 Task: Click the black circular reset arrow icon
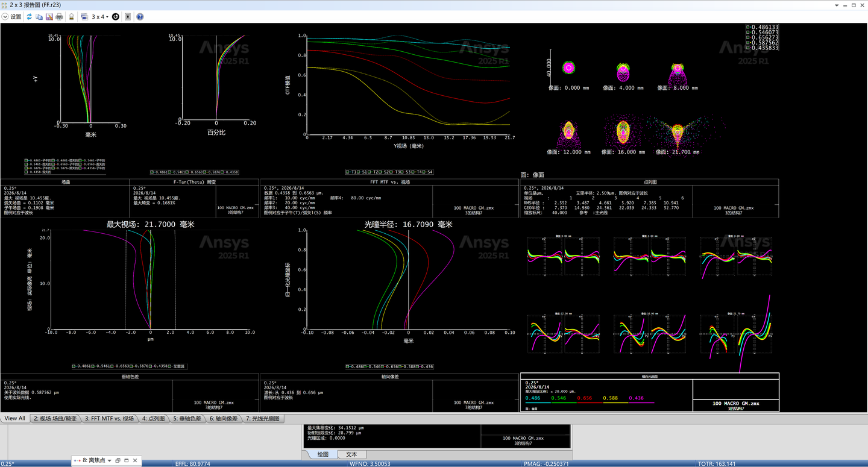(116, 17)
